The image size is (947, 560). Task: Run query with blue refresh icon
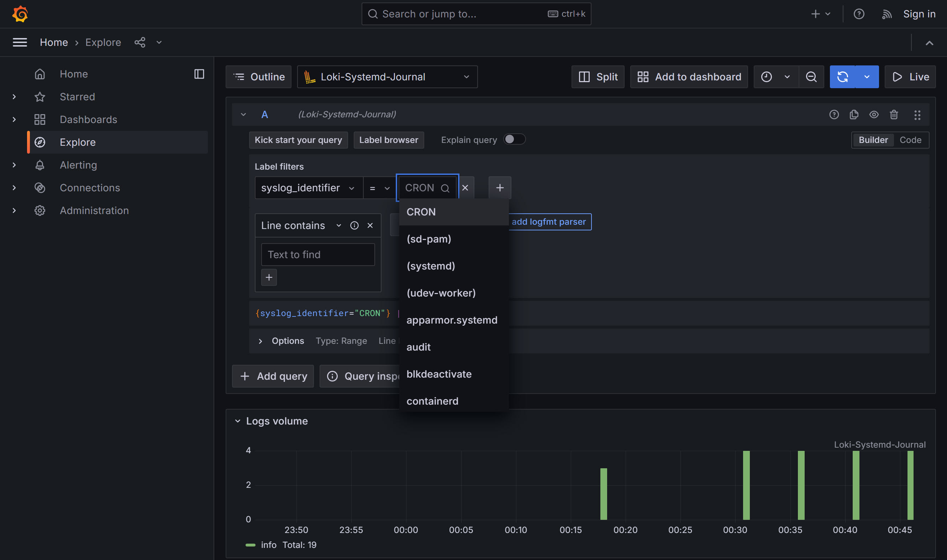click(x=842, y=77)
